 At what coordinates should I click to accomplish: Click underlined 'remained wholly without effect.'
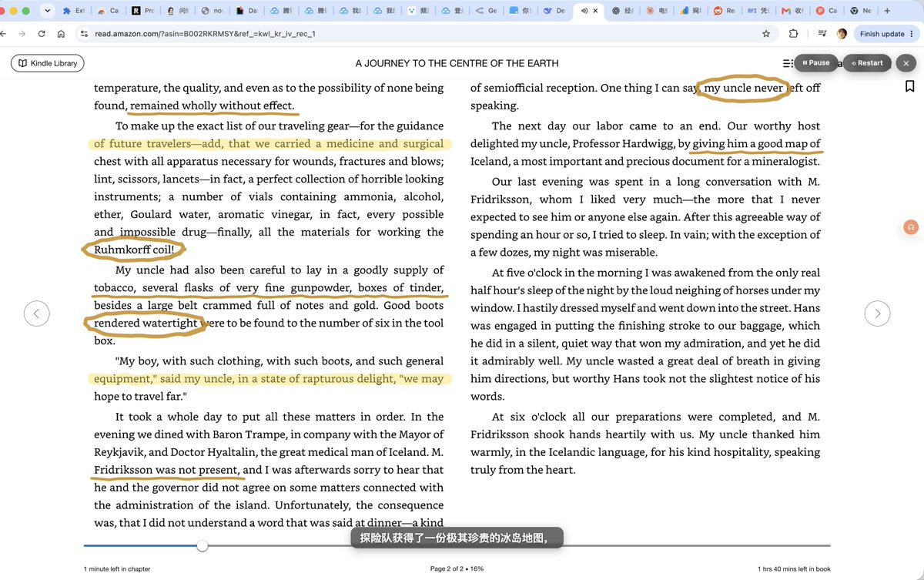[x=213, y=106]
